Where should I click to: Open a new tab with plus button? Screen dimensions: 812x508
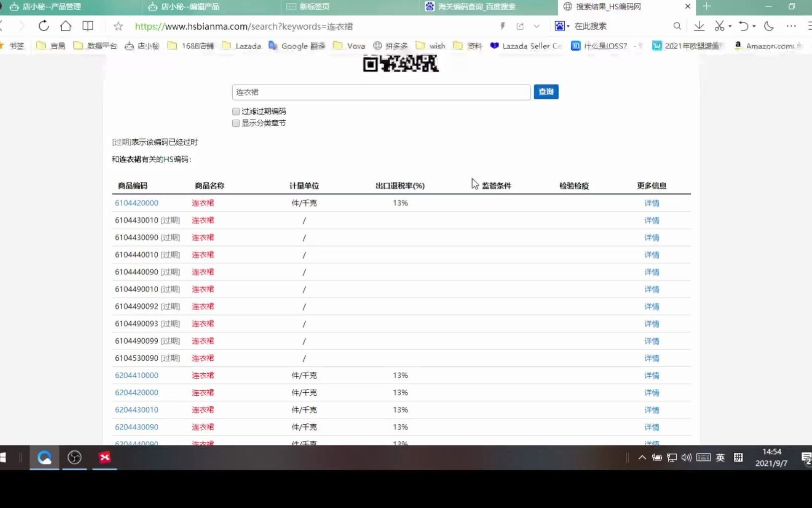click(x=706, y=7)
